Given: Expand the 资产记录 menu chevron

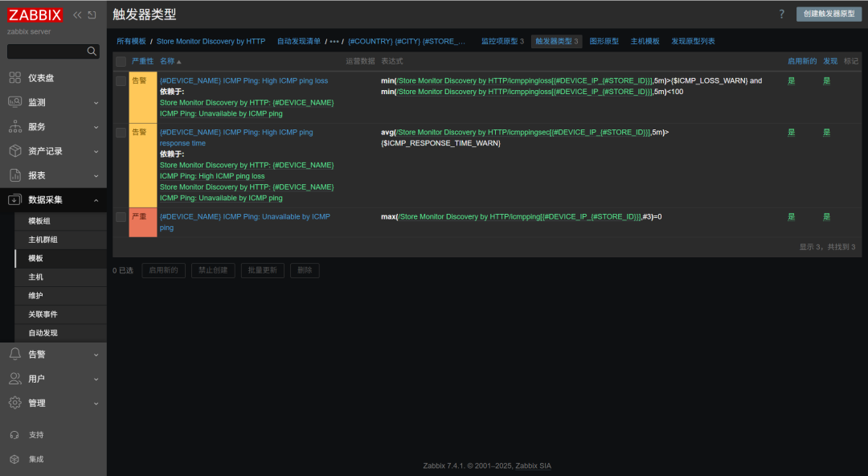Looking at the screenshot, I should (96, 151).
